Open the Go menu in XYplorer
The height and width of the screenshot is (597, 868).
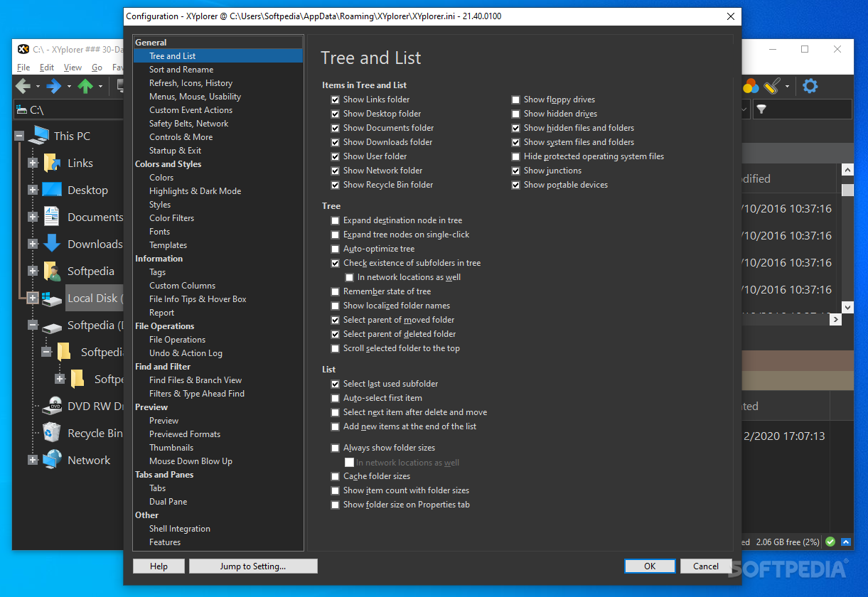pos(97,68)
